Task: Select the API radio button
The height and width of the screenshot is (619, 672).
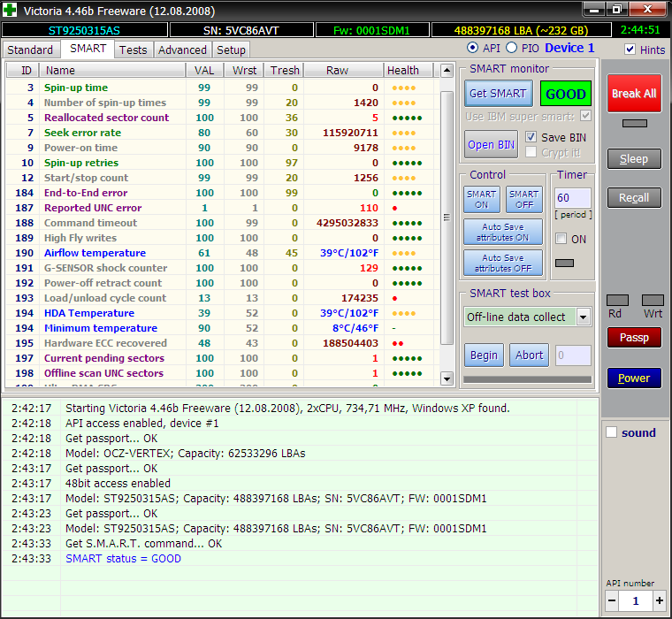Action: click(x=472, y=48)
